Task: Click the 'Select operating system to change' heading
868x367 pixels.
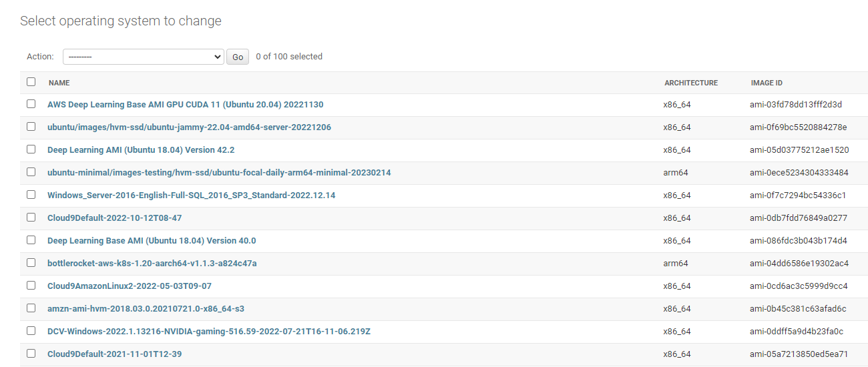Action: click(121, 21)
